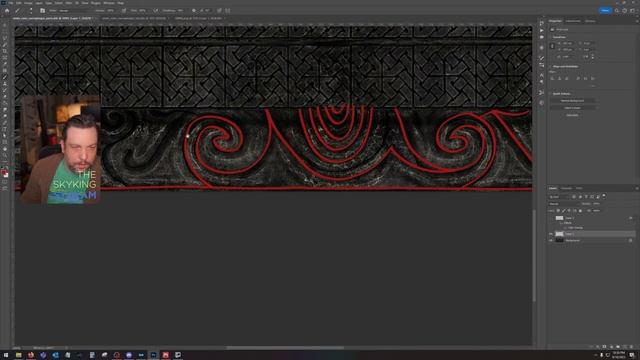Select the Gradient tool
Screen dimensions: 640x360
5,104
